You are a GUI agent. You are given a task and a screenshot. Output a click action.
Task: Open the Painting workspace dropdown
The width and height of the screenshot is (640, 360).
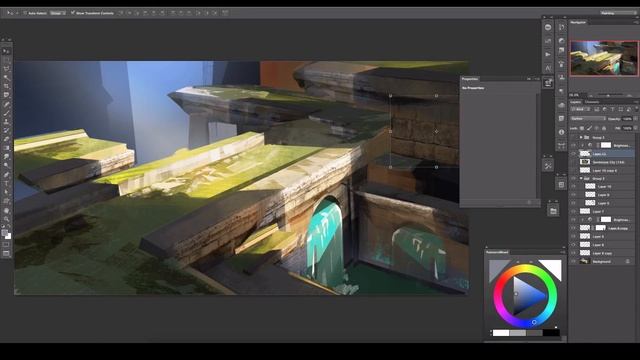[x=617, y=13]
